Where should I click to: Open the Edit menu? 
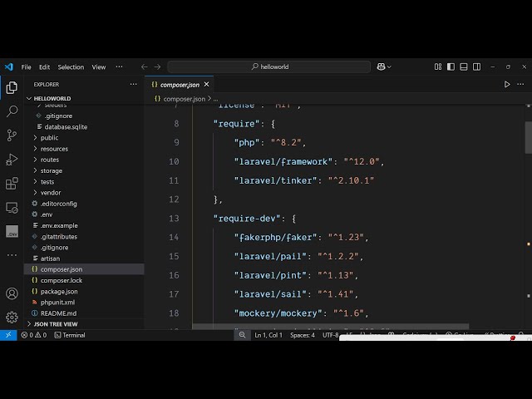(44, 66)
